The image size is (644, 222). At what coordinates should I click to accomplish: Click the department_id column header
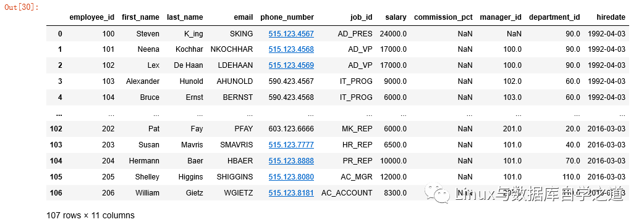tap(554, 17)
